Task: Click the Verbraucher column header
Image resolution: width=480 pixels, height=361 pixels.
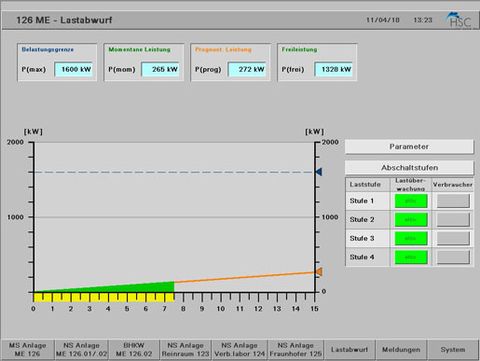Action: pyautogui.click(x=453, y=184)
